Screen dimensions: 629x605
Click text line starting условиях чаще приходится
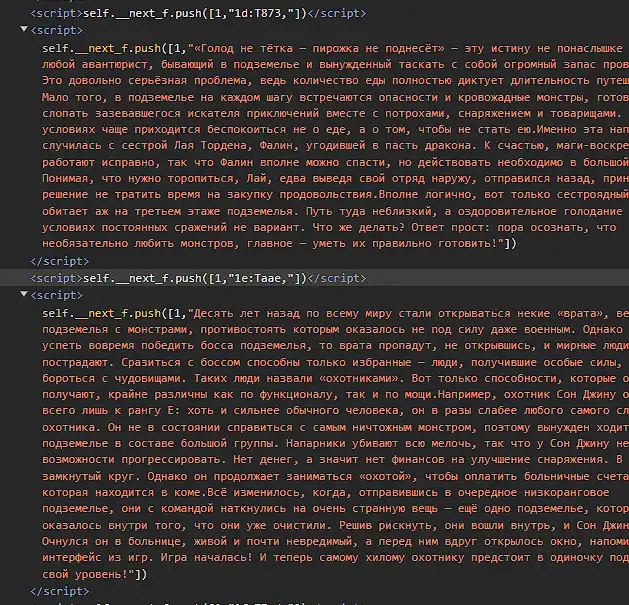tap(335, 130)
